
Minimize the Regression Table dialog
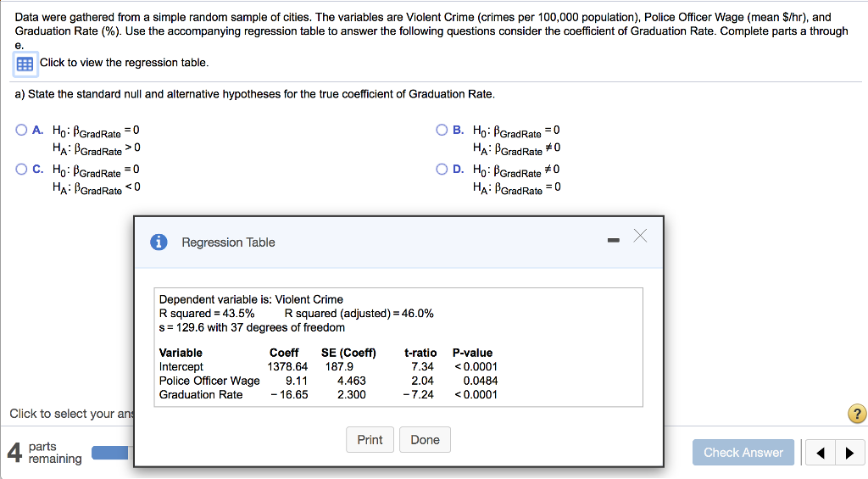click(x=614, y=240)
